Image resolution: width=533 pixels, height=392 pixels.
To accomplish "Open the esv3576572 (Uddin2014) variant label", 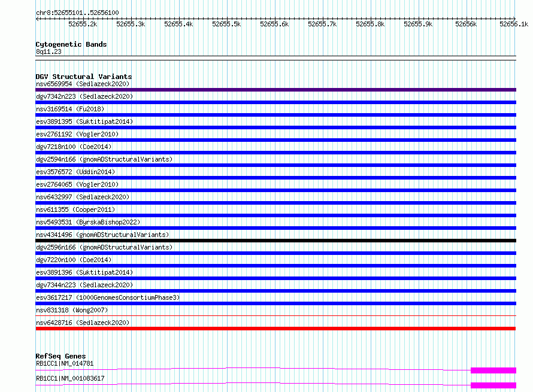I will (x=75, y=172).
